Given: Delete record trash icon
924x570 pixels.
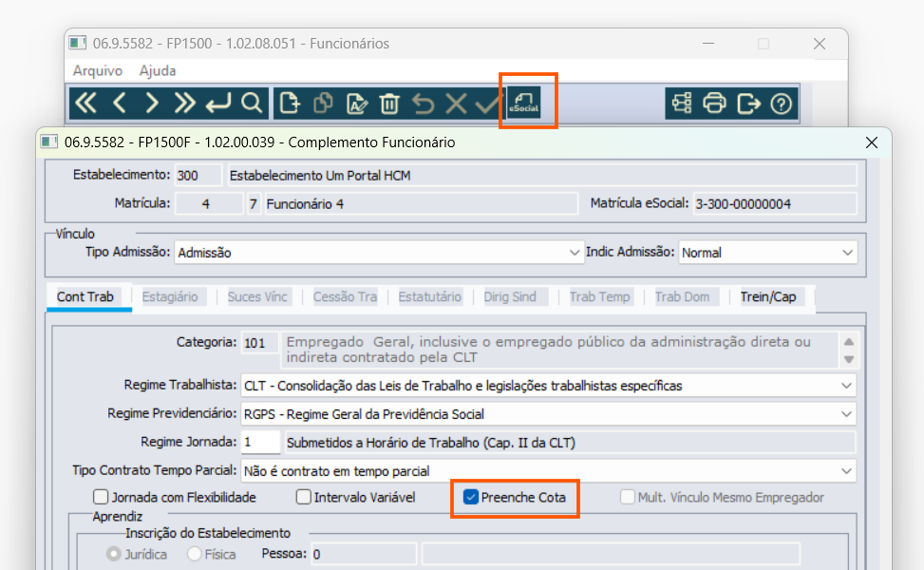Looking at the screenshot, I should [389, 104].
